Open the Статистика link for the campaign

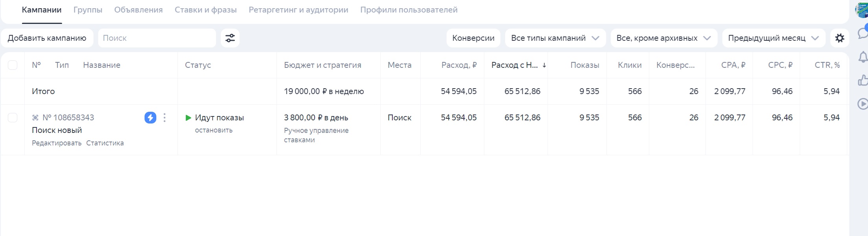pyautogui.click(x=105, y=143)
